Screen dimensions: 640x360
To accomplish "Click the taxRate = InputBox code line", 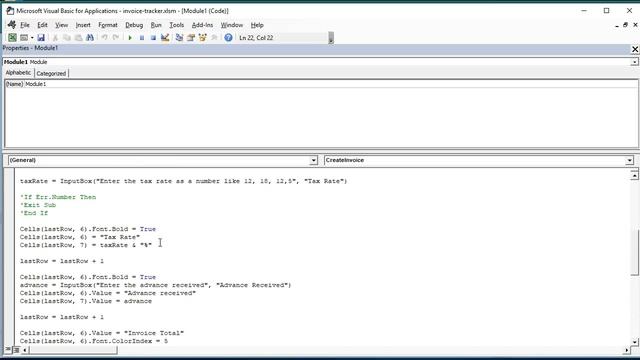I will (183, 181).
